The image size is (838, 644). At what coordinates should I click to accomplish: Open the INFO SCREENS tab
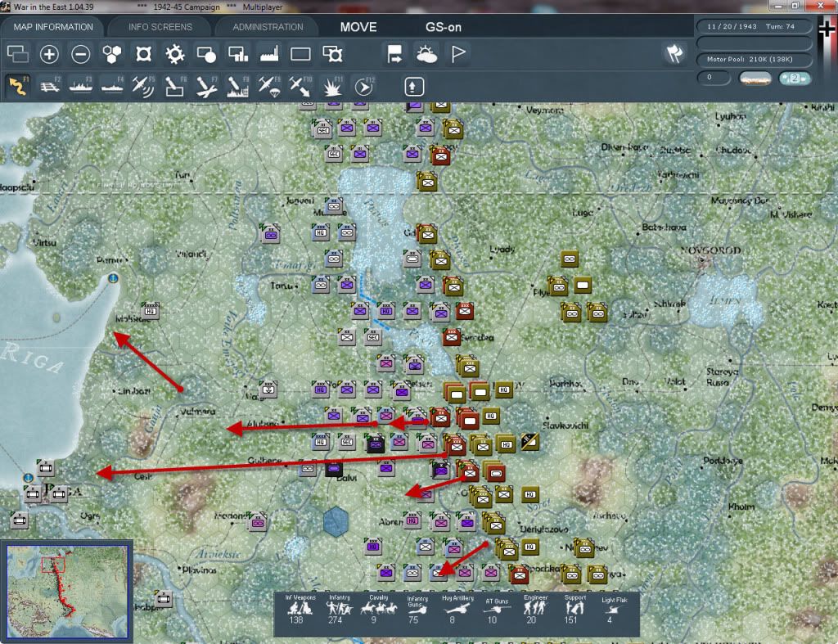(160, 27)
